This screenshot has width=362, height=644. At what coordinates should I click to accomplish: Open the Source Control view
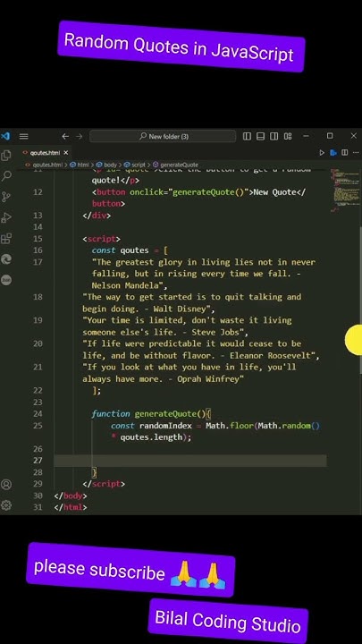point(6,197)
